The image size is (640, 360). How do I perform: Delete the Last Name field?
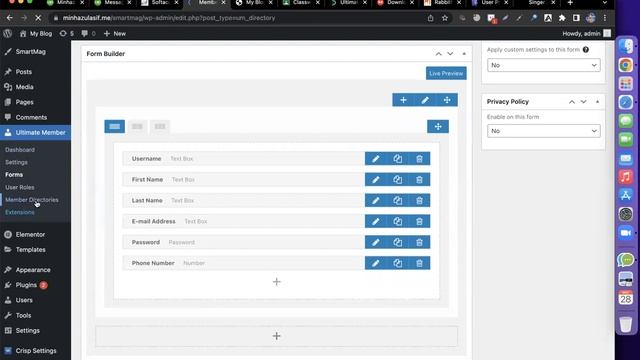[x=419, y=200]
